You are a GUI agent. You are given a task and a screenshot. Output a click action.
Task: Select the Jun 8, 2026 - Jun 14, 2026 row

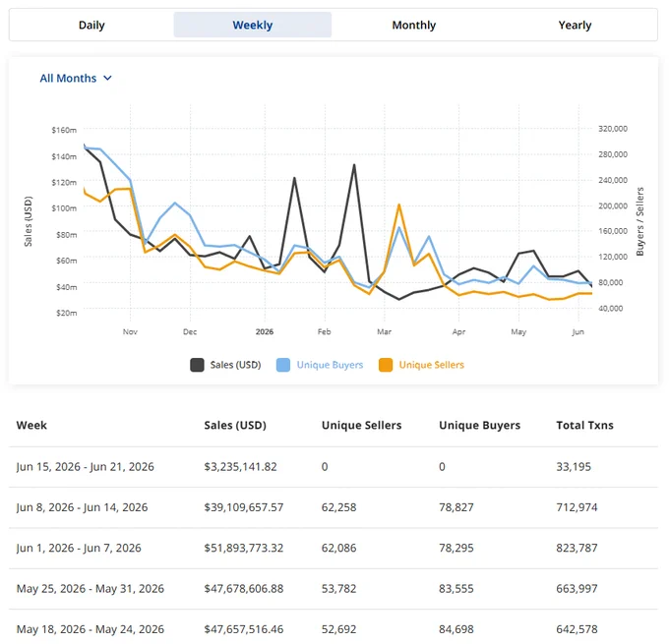(334, 507)
